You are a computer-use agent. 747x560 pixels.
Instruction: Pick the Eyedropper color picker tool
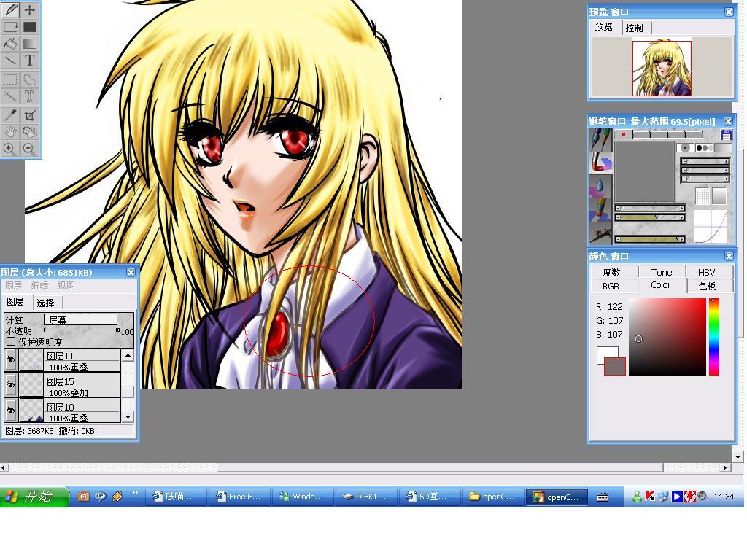11,114
